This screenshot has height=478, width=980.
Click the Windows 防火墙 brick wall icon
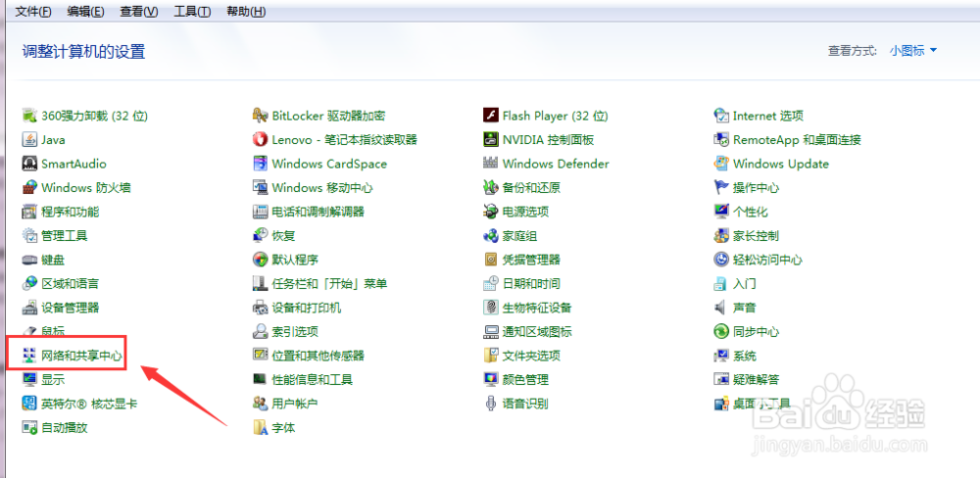30,187
